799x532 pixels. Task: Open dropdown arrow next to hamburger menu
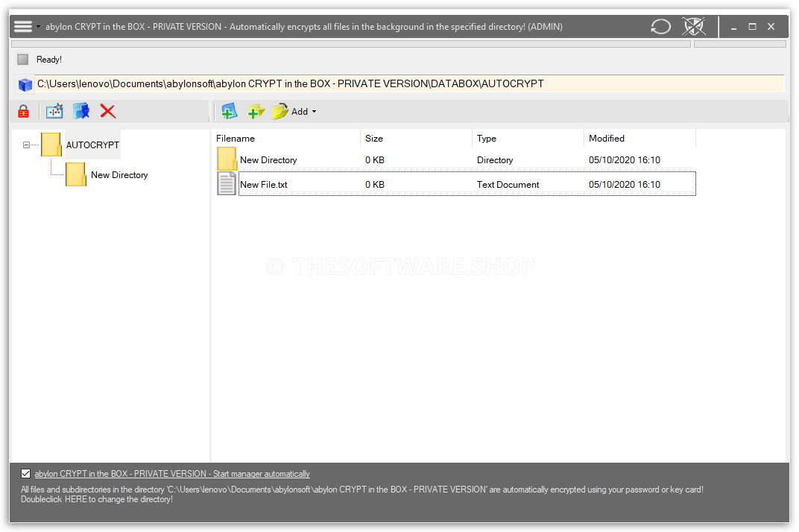[x=38, y=27]
